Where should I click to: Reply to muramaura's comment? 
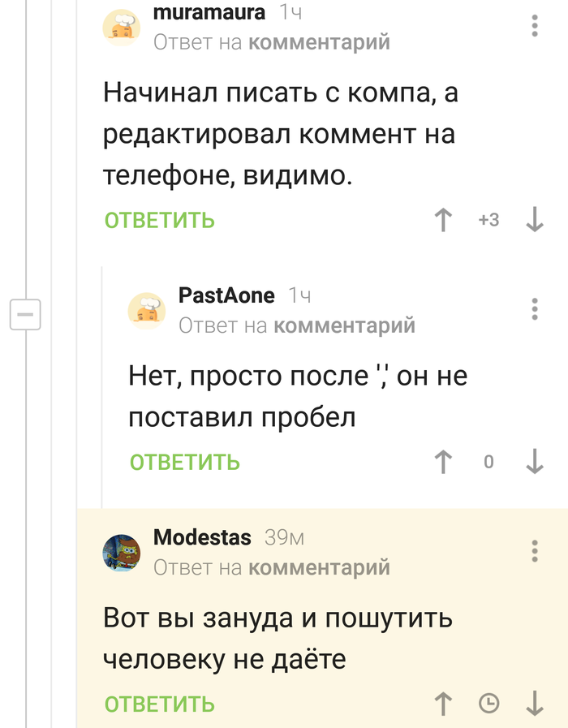coord(160,220)
